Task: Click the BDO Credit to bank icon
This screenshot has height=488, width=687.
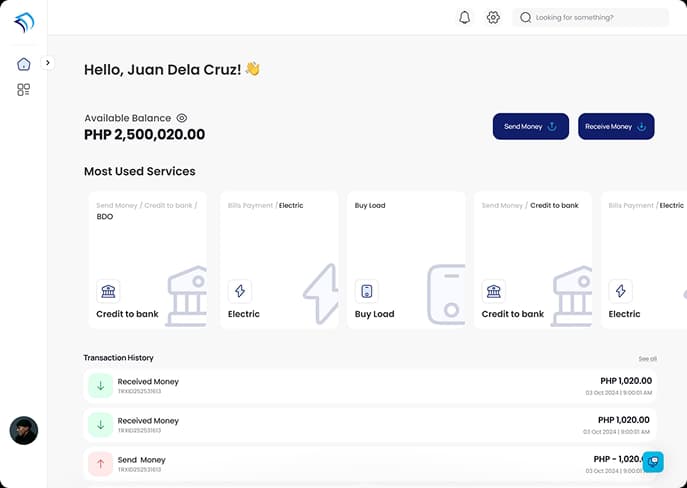Action: coord(108,291)
